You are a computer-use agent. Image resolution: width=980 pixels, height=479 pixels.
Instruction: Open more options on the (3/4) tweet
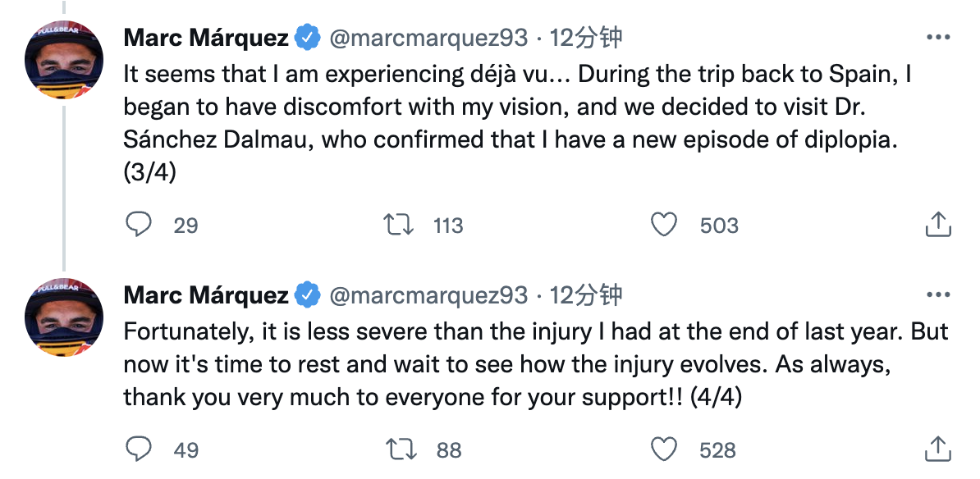(937, 38)
